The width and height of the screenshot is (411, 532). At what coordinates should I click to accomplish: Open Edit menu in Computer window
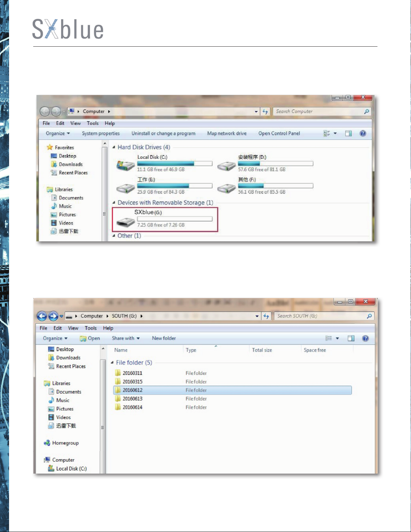pyautogui.click(x=60, y=123)
